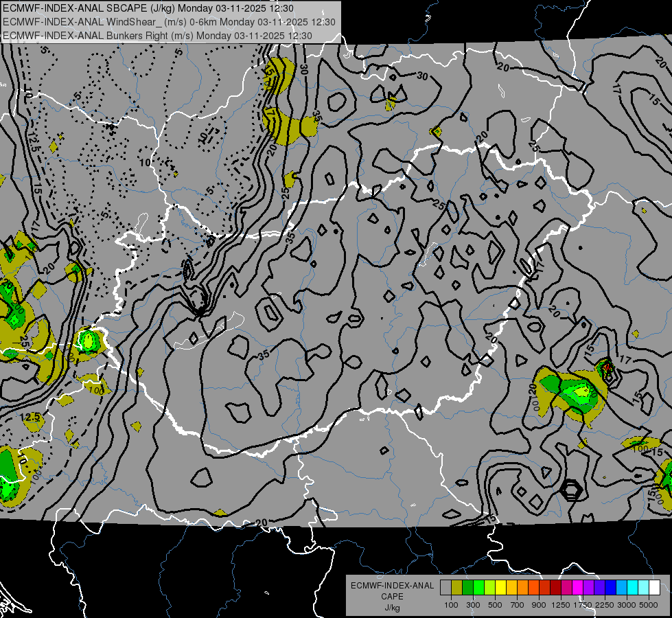Click the 300 tick label in the legend
The image size is (672, 618).
pyautogui.click(x=473, y=605)
